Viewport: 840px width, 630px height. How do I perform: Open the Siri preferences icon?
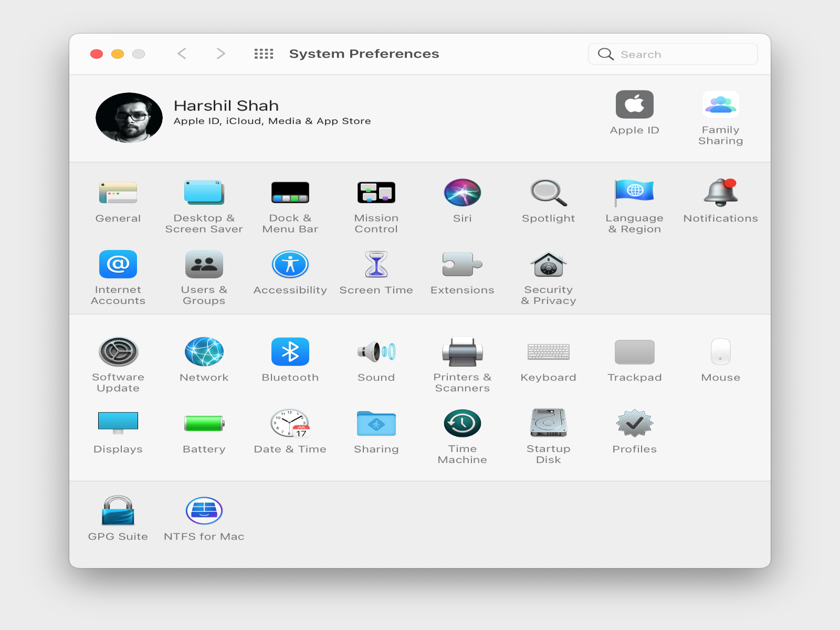coord(462,193)
